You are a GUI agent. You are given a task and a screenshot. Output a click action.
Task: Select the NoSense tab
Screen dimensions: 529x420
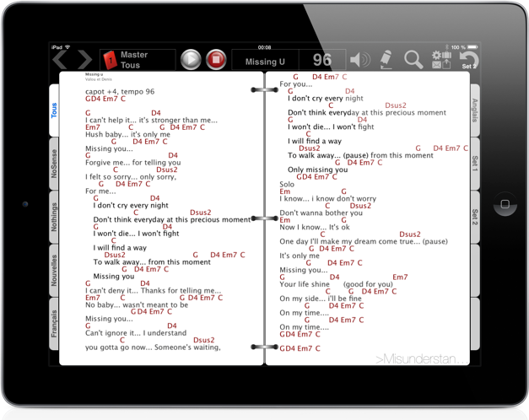[54, 164]
